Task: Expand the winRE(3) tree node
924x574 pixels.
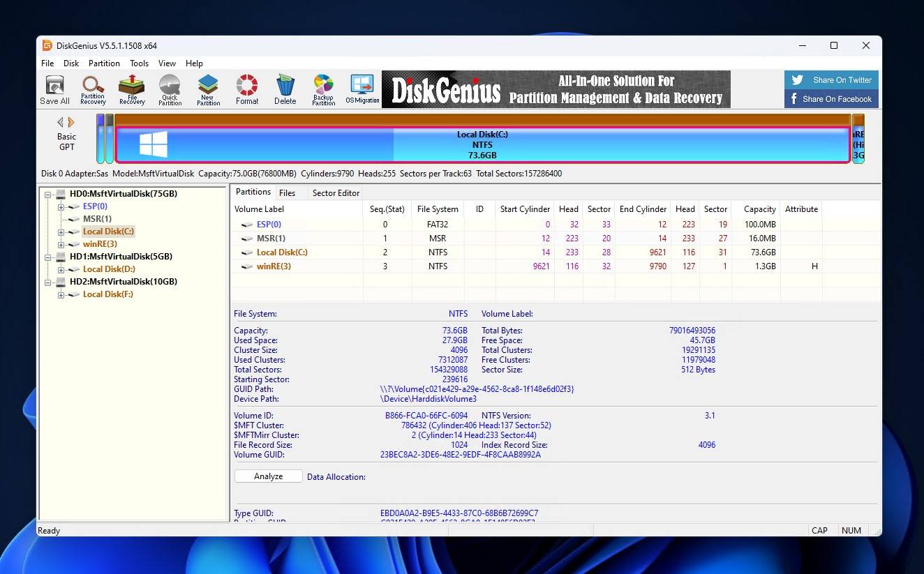Action: 61,244
